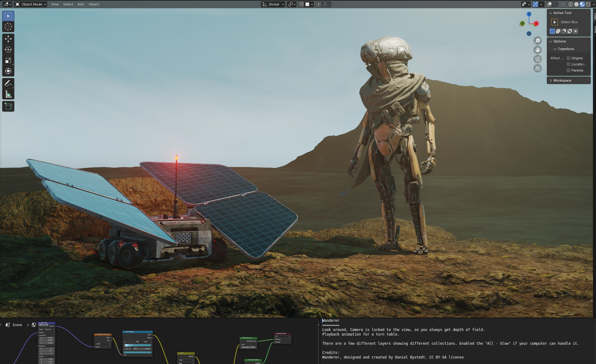Toggle viewport gizmos display button
Screen dimensions: 596x364
click(x=535, y=4)
